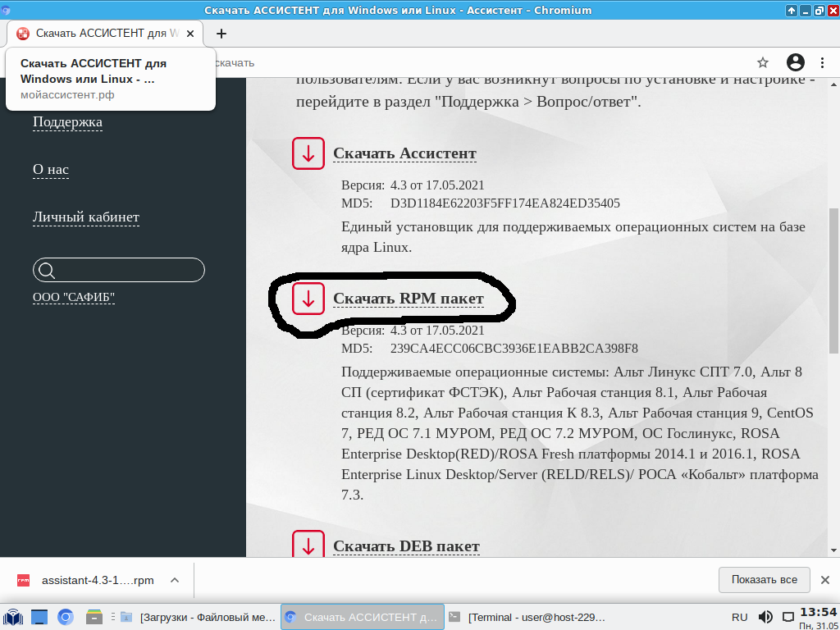This screenshot has width=840, height=630.
Task: Click the Chromium window menu icon in titlebar
Action: [x=6, y=10]
